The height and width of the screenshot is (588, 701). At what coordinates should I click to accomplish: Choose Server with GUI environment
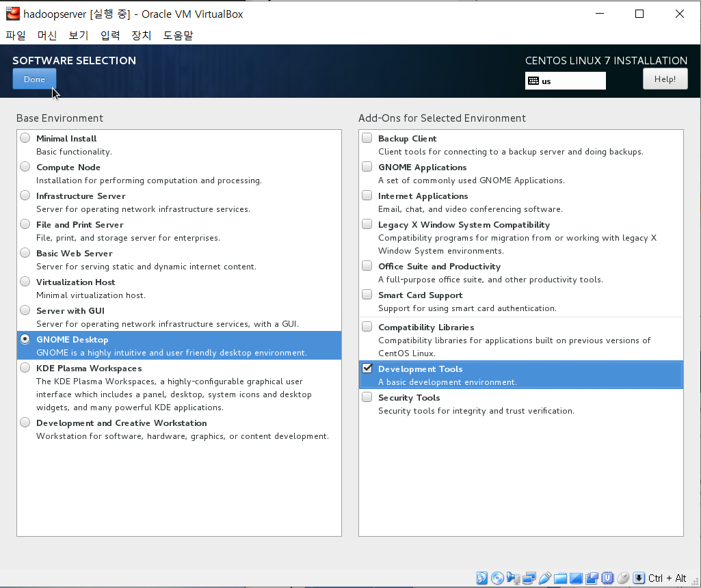[25, 310]
